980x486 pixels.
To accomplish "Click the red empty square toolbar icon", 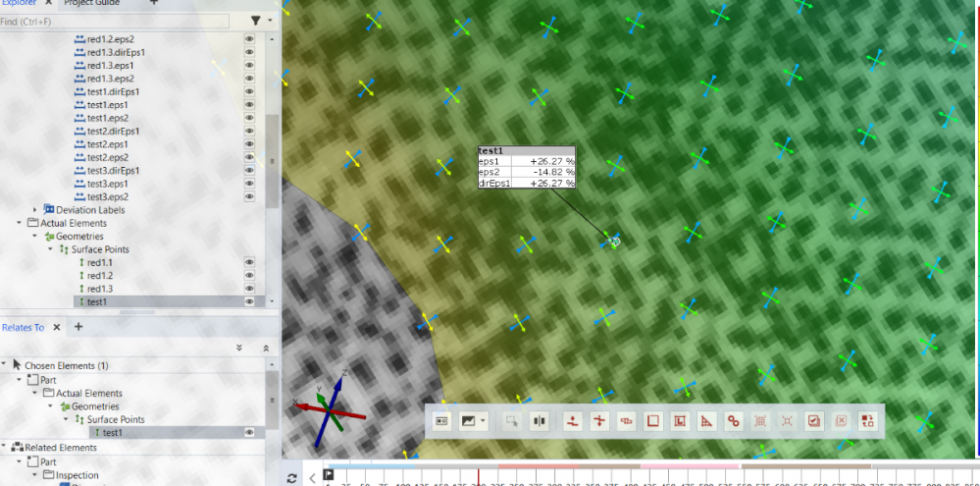I will (653, 421).
